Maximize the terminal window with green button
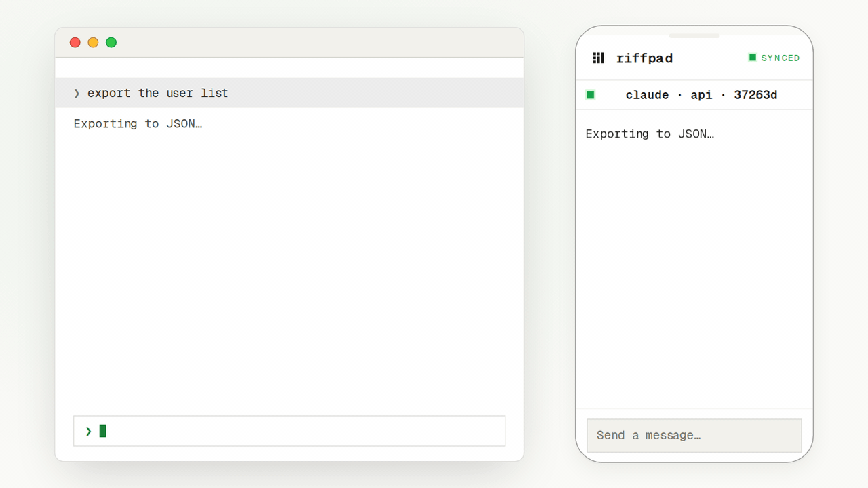 click(111, 43)
